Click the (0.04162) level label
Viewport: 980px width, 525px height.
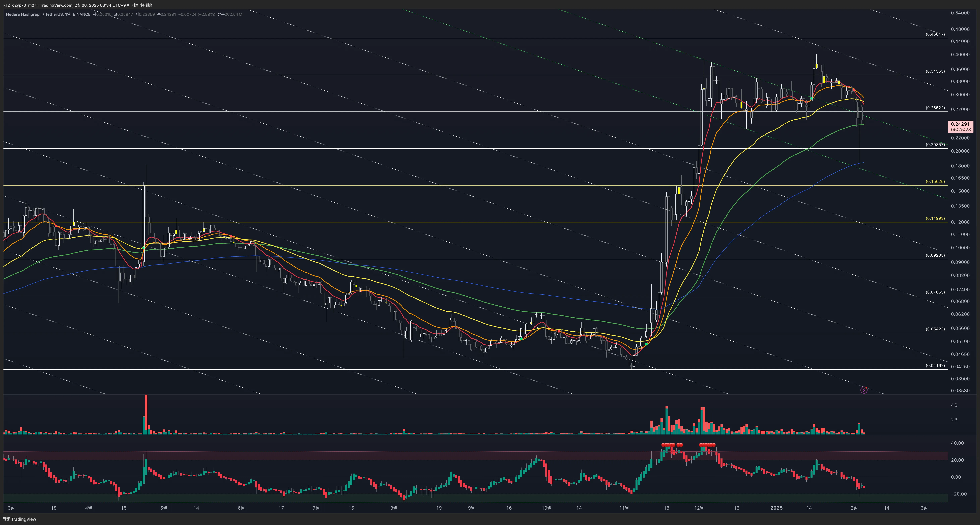pyautogui.click(x=935, y=366)
